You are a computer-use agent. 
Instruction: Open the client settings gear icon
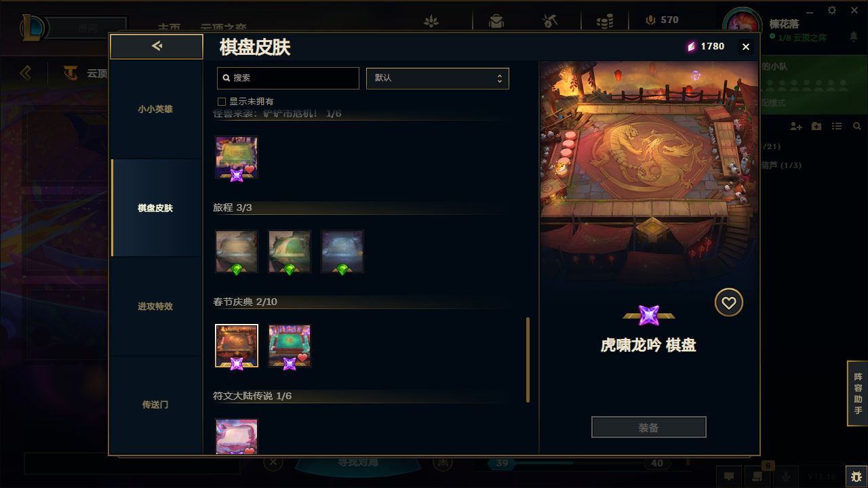click(832, 10)
